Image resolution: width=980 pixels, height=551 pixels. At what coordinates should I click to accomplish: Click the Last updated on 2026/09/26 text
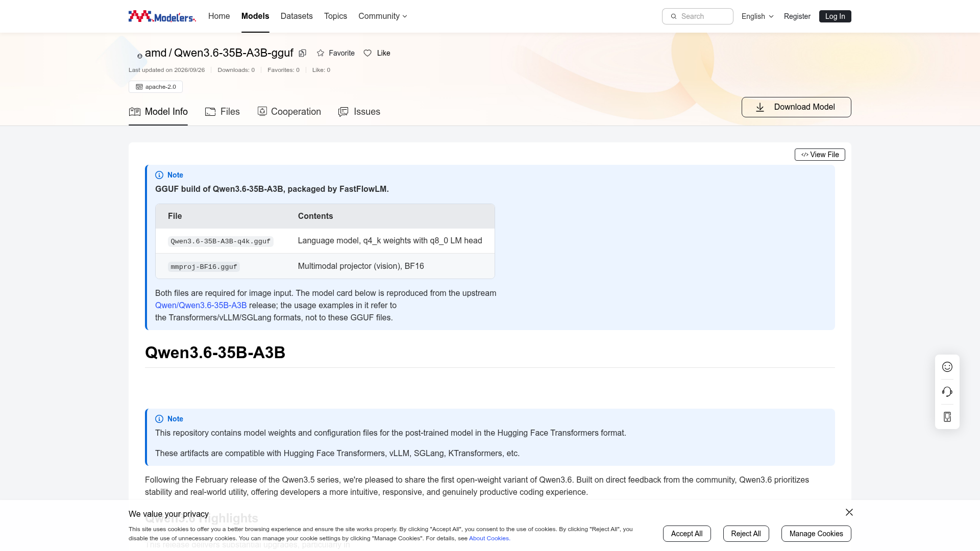[166, 70]
